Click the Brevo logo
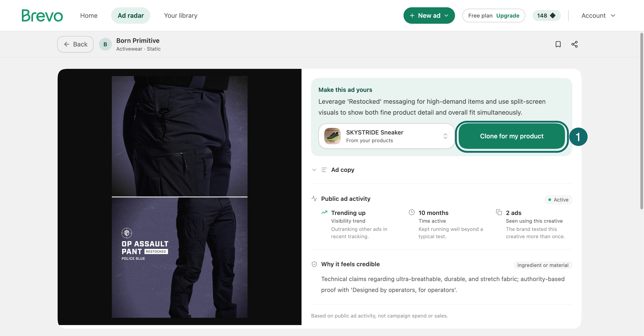Image resolution: width=644 pixels, height=336 pixels. tap(42, 16)
